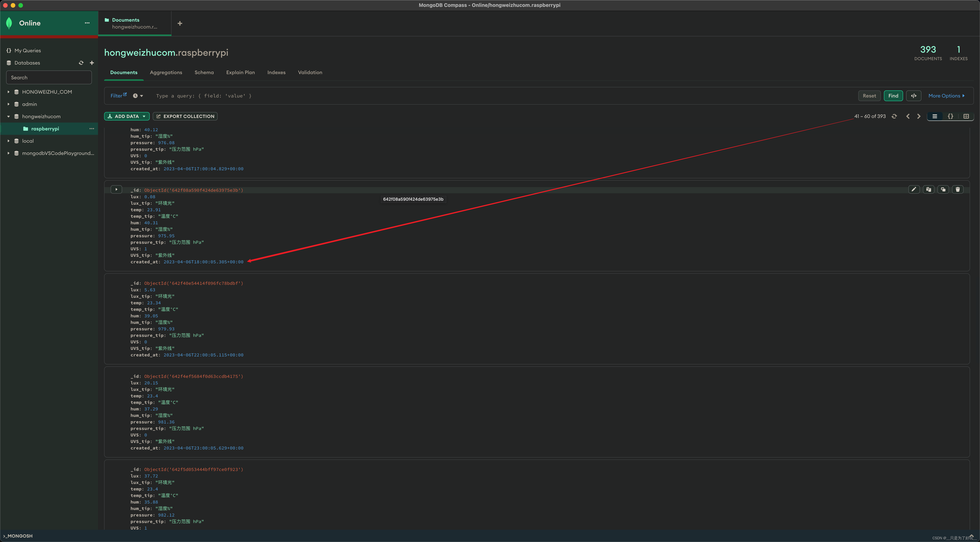The height and width of the screenshot is (542, 980).
Task: Edit the hovered document with pencil icon
Action: click(x=914, y=190)
